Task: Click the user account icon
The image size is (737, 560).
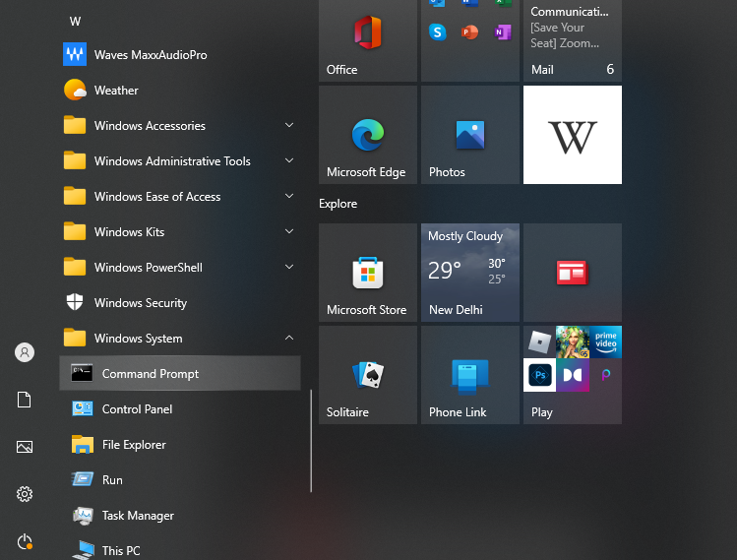Action: [x=25, y=352]
